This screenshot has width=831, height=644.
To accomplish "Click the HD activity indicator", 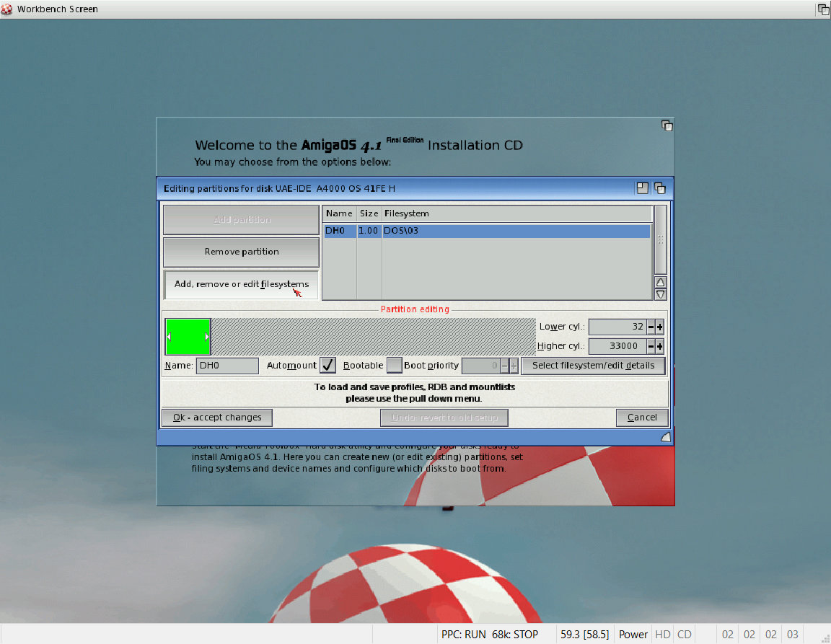I will point(662,635).
